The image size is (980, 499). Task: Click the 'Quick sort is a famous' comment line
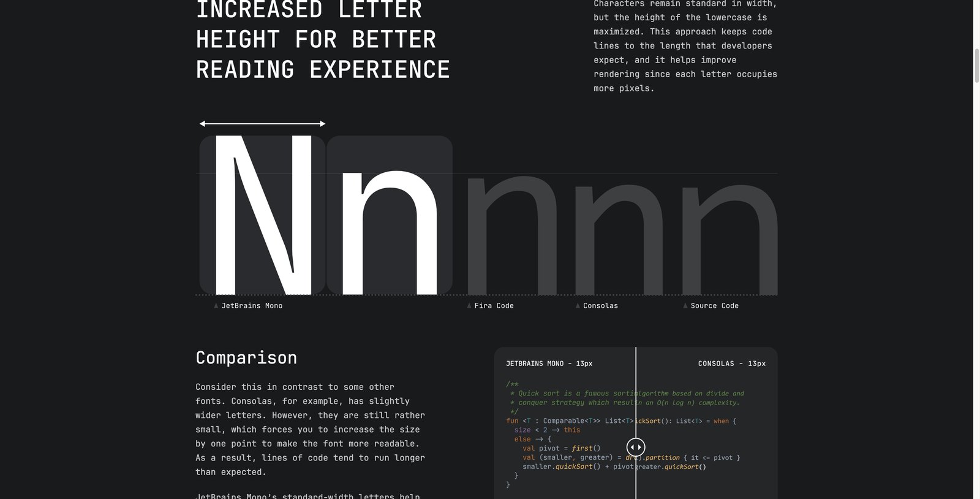click(627, 394)
